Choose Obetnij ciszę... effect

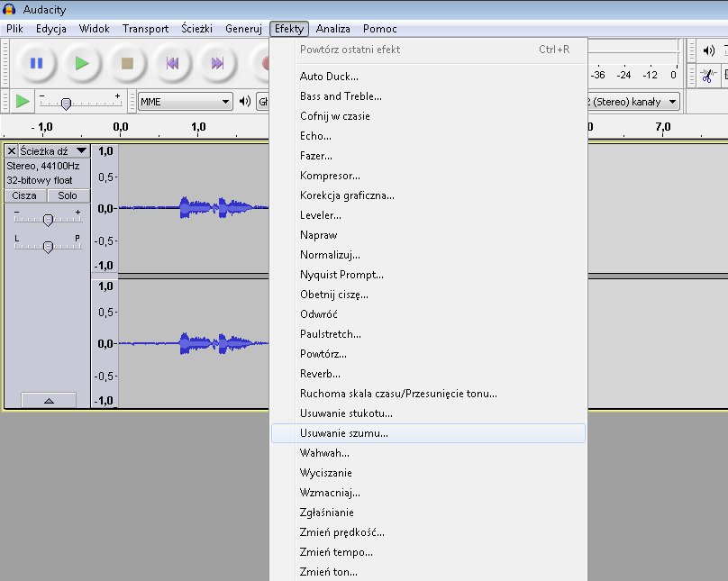point(428,295)
